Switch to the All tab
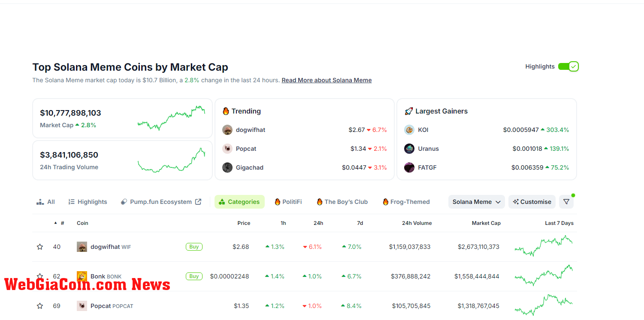 point(46,202)
